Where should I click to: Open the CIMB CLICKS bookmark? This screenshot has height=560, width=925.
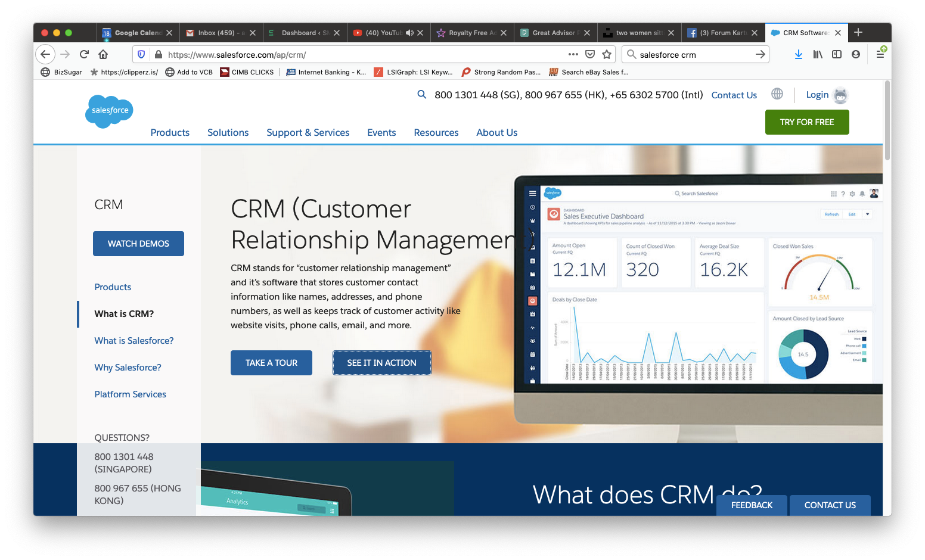click(247, 72)
